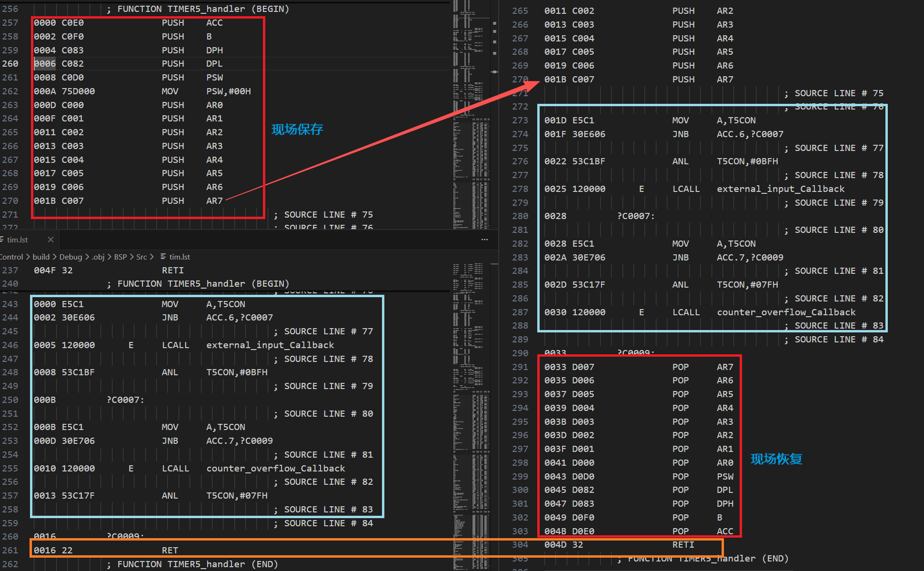Click line number 260 in top-left editor

click(10, 63)
